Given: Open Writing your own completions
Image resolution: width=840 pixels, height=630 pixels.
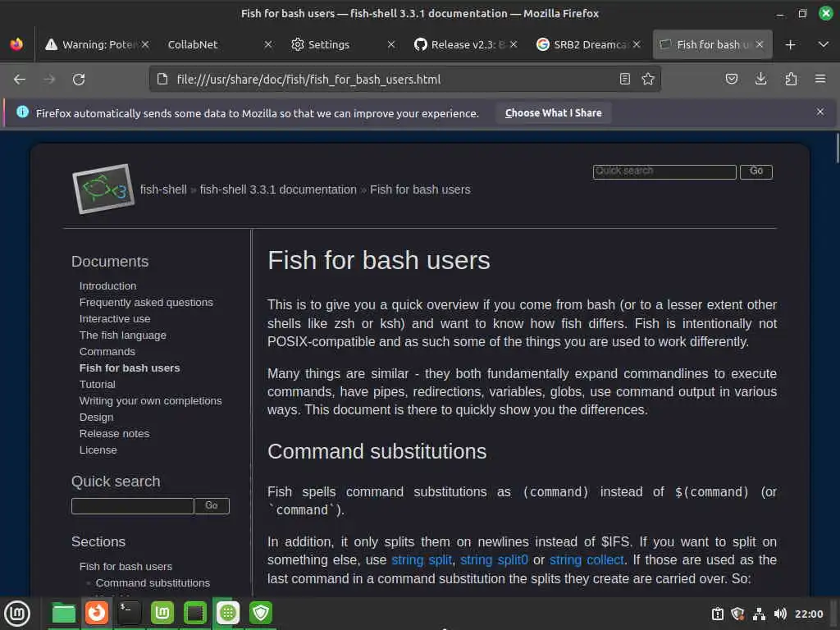Looking at the screenshot, I should tap(151, 401).
